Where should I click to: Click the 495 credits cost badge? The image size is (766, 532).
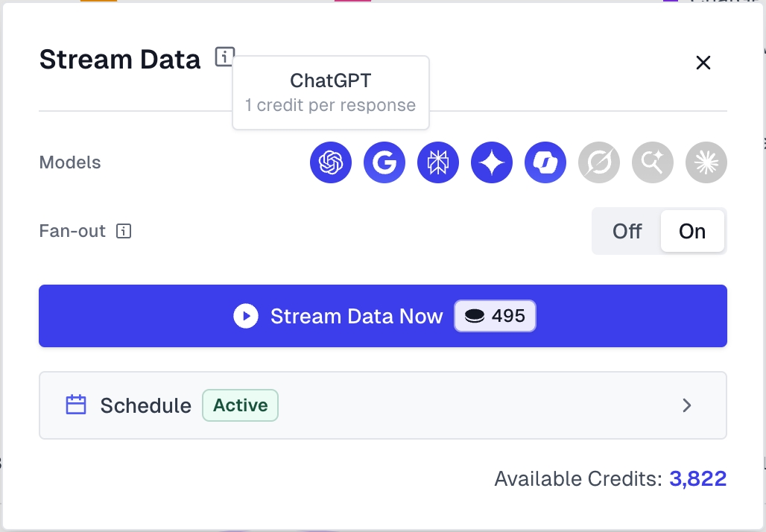click(496, 316)
